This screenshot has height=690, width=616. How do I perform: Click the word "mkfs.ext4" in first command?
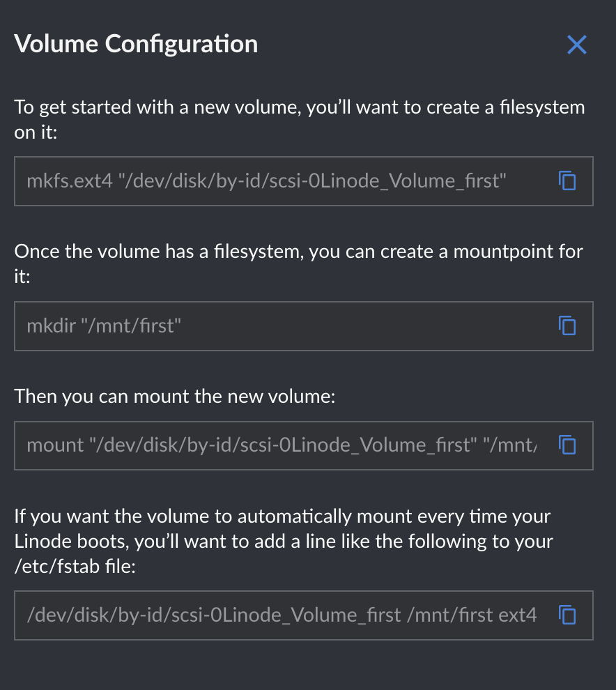70,181
